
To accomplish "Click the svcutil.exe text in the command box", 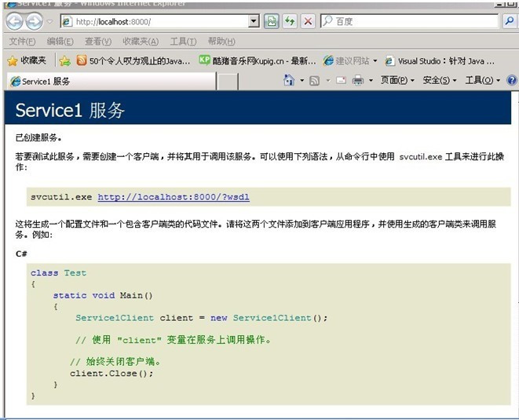I will [x=61, y=197].
